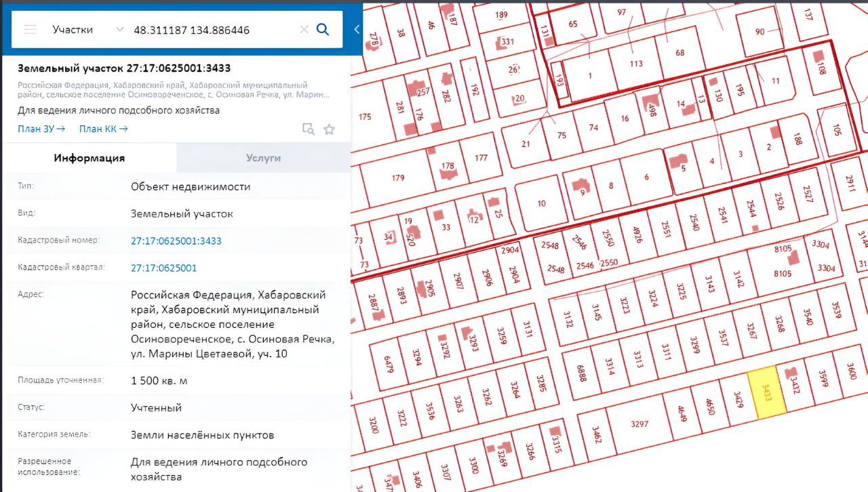Select parcel 179 on the map

pos(398,178)
